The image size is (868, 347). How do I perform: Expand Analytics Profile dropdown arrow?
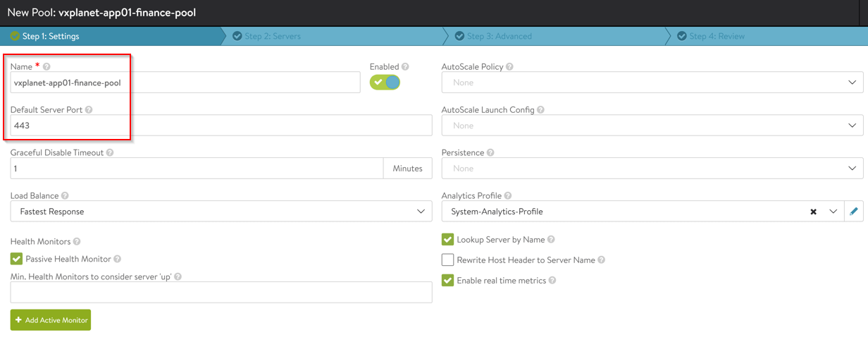click(x=833, y=212)
